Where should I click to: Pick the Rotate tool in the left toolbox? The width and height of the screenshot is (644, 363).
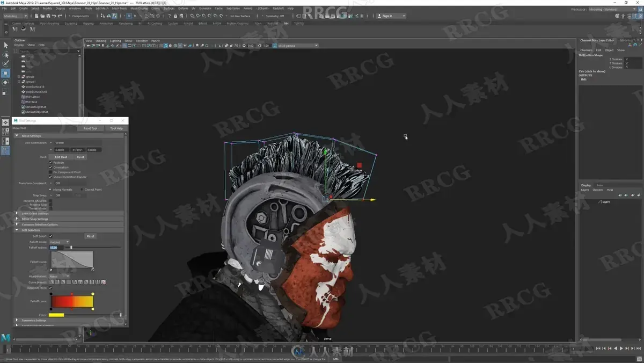(x=5, y=83)
